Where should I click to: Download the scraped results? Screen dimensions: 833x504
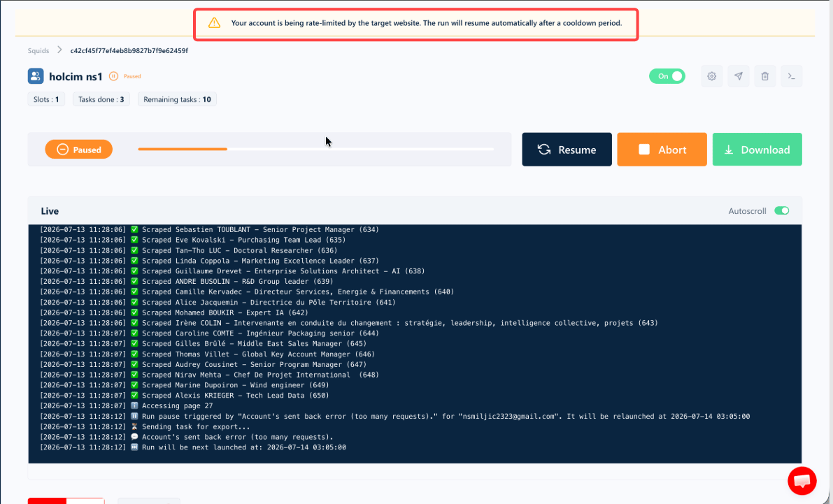coord(757,149)
